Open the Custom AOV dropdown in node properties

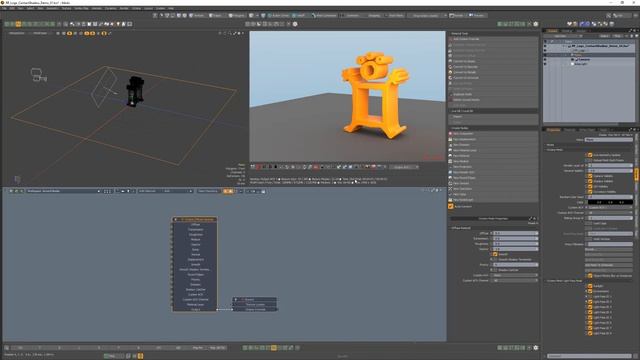click(x=515, y=276)
